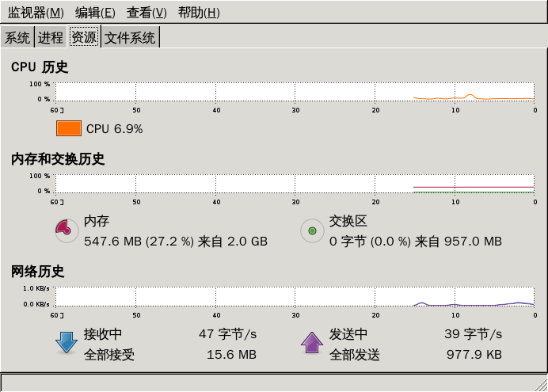Switch to the 系统 tab

pos(17,37)
